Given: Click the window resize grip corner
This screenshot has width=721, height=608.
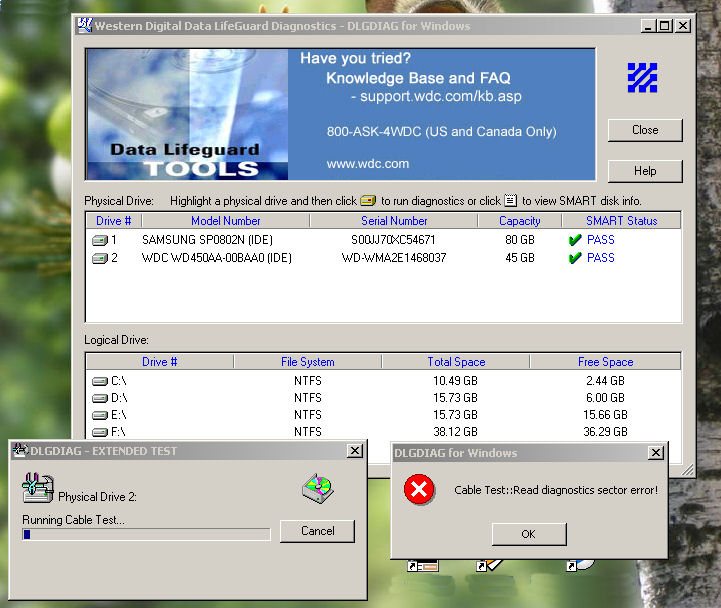Looking at the screenshot, I should coord(688,470).
